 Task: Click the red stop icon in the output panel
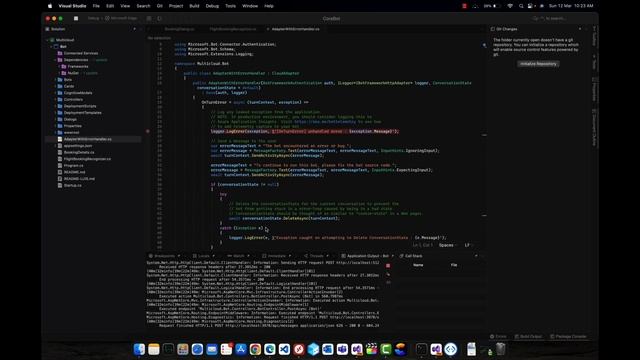point(388,266)
